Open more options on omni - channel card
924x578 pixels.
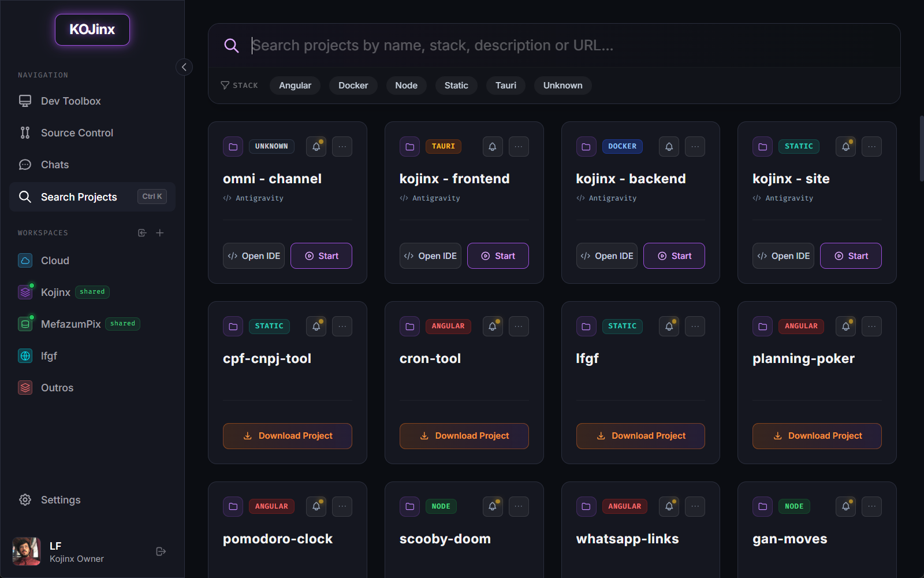(342, 147)
